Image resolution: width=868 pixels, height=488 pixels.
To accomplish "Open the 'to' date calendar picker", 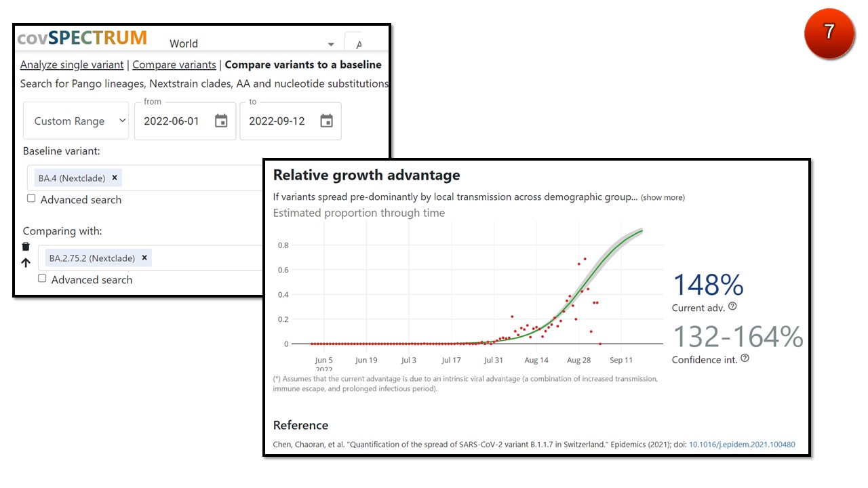I will (x=326, y=121).
